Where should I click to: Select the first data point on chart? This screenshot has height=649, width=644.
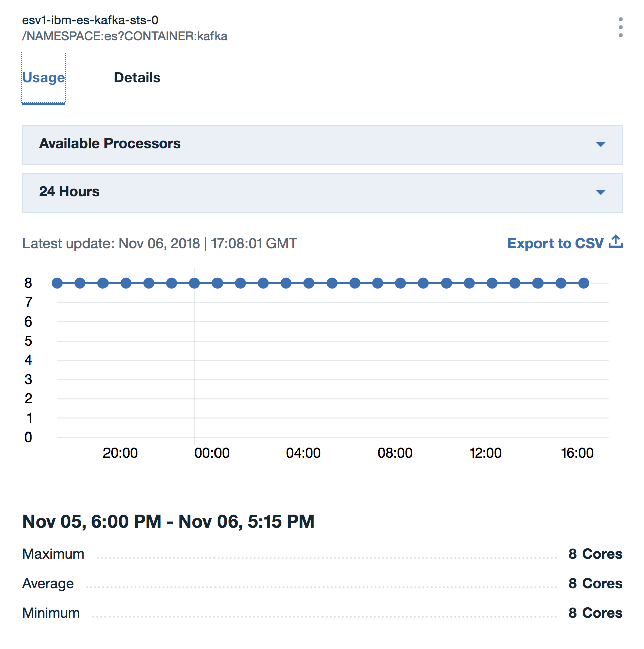click(57, 283)
